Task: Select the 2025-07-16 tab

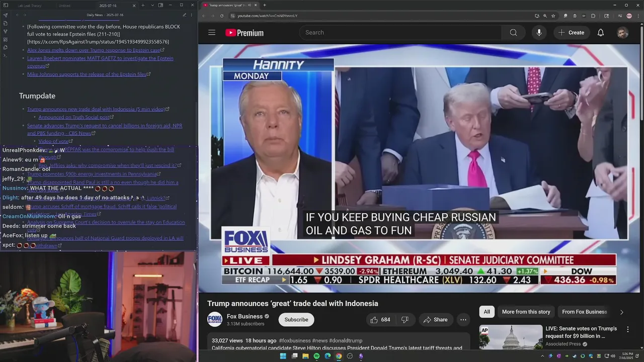Action: click(108, 6)
